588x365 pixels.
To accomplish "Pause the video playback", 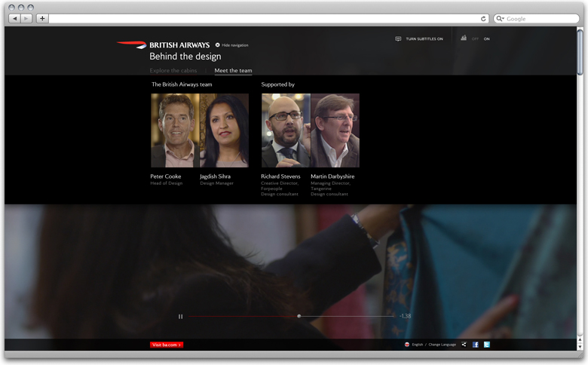I will pos(180,317).
